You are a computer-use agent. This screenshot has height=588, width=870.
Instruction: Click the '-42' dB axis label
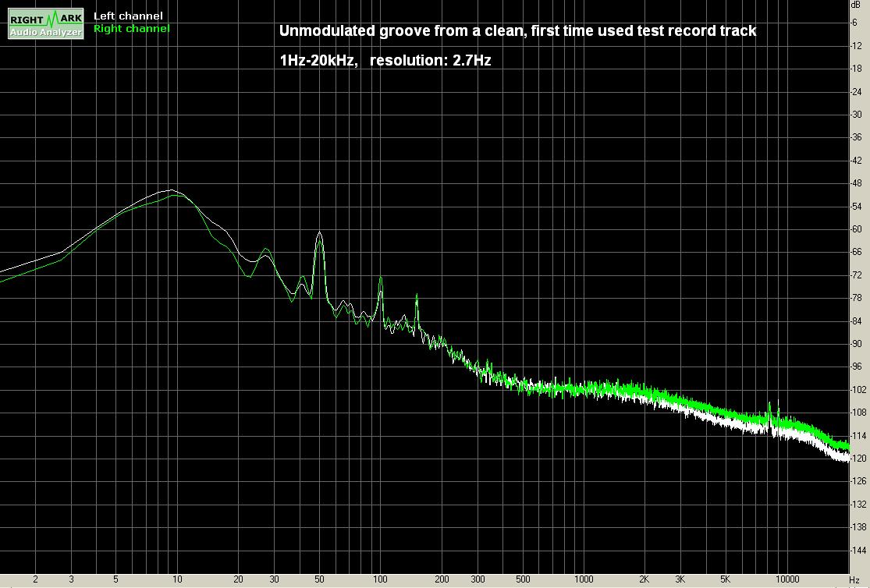pyautogui.click(x=856, y=161)
